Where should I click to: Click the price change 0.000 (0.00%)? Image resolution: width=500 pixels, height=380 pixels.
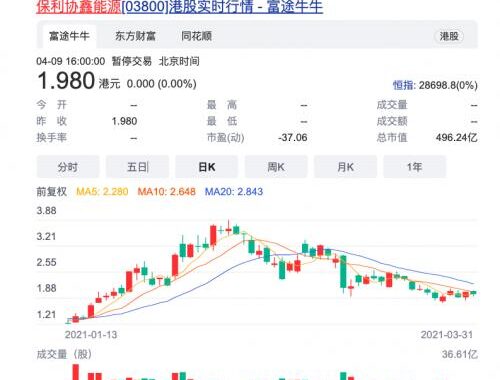tap(161, 84)
